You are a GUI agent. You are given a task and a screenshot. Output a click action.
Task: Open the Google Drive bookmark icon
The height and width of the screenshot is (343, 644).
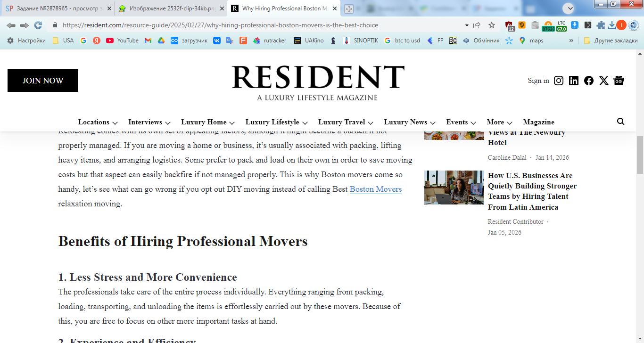coord(161,41)
